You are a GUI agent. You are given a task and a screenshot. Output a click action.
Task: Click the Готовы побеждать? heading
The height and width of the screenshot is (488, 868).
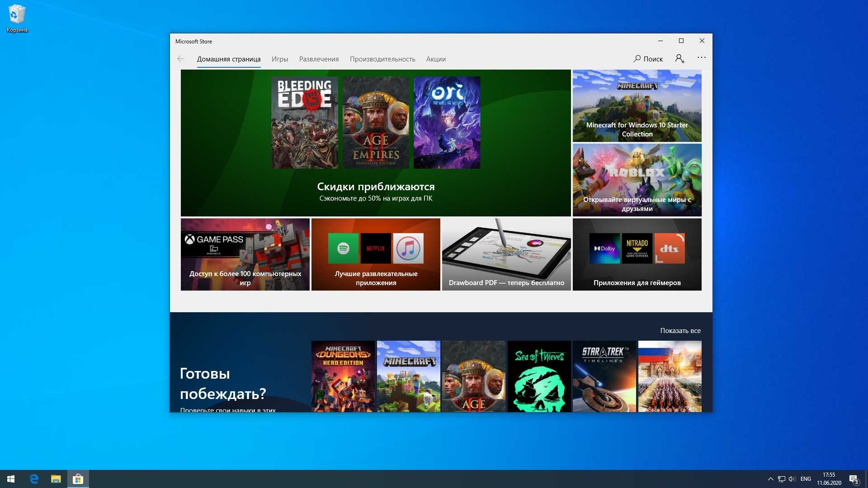point(223,384)
